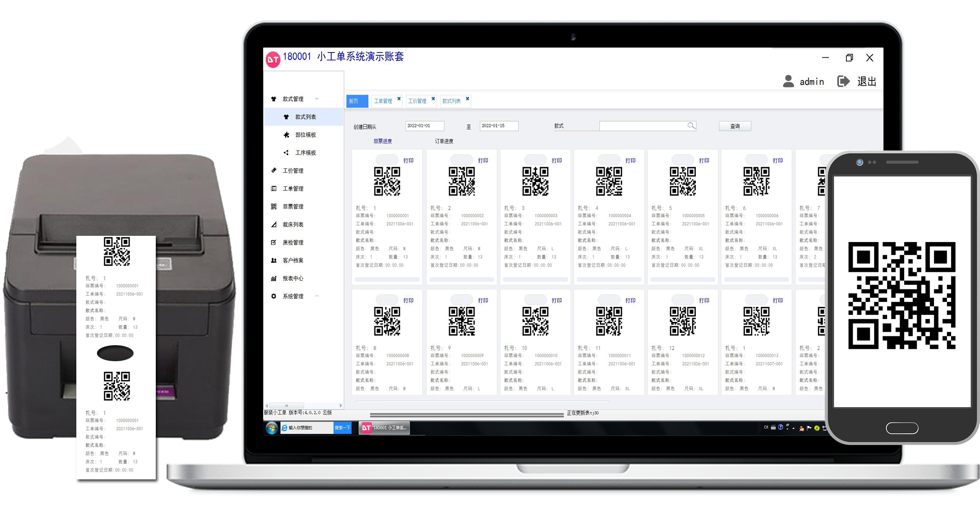Click the taskbar search box 输入你想搜的
The image size is (980, 516).
coord(307,428)
